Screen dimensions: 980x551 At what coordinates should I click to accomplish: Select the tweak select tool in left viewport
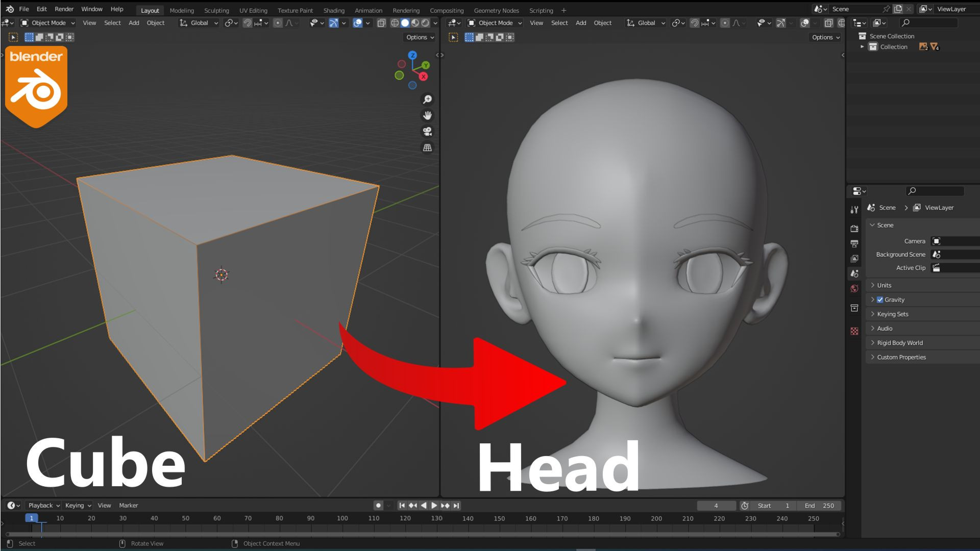pyautogui.click(x=13, y=37)
